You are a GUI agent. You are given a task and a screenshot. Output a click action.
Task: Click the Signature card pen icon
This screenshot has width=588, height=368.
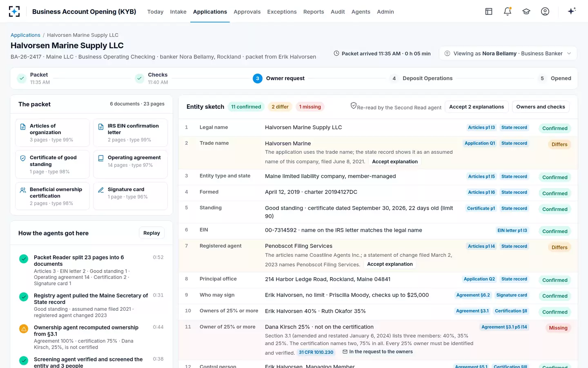point(101,190)
